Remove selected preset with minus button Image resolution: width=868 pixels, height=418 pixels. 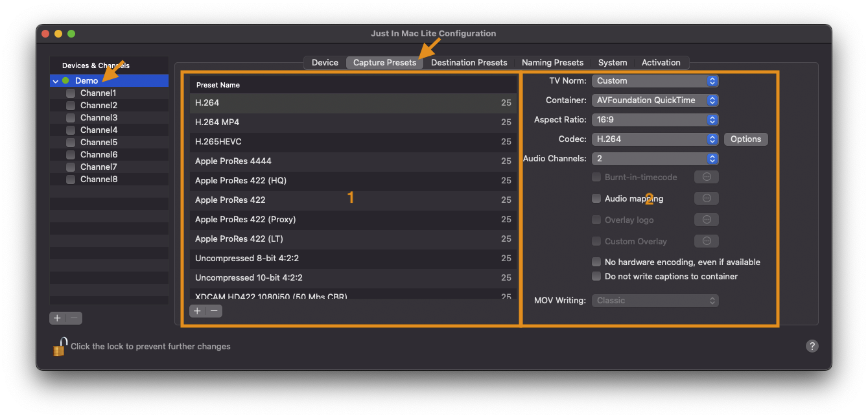[x=214, y=311]
